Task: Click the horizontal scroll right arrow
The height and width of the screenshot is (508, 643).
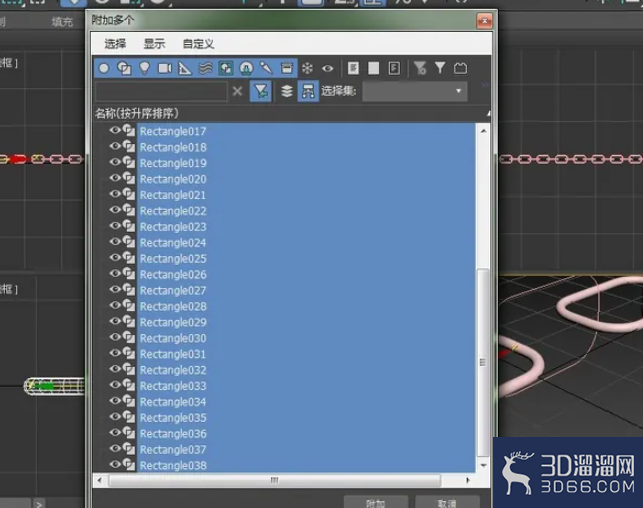Action: click(468, 480)
